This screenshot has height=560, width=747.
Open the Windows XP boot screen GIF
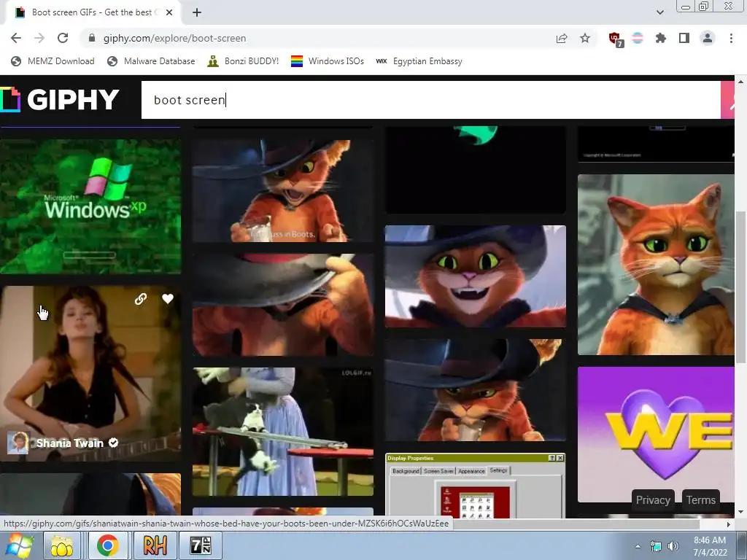point(90,206)
